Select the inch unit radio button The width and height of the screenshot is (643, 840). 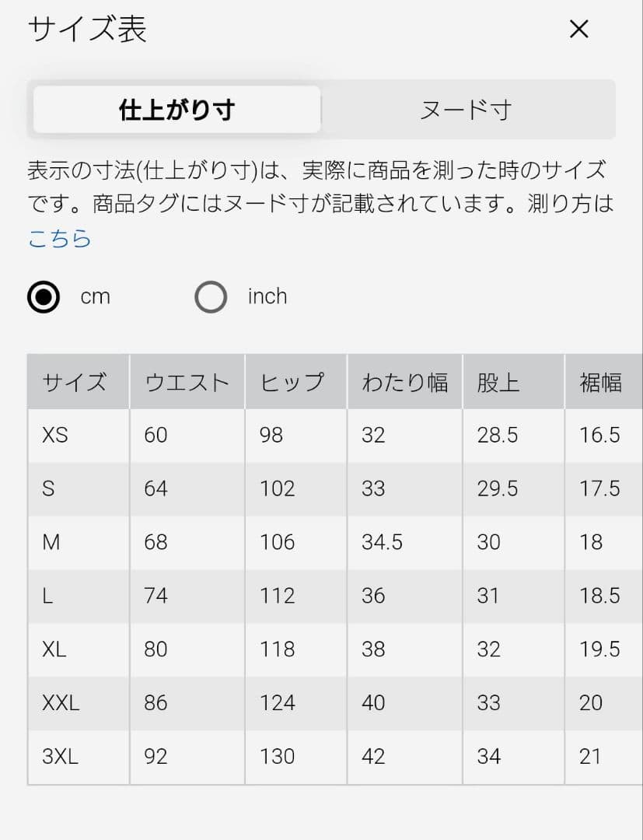point(211,297)
